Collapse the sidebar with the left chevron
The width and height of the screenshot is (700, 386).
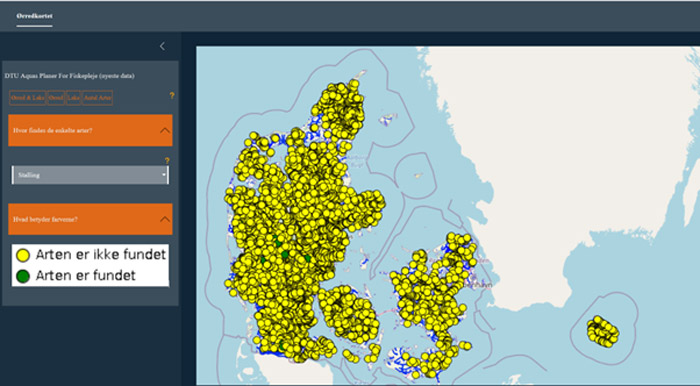click(x=162, y=46)
